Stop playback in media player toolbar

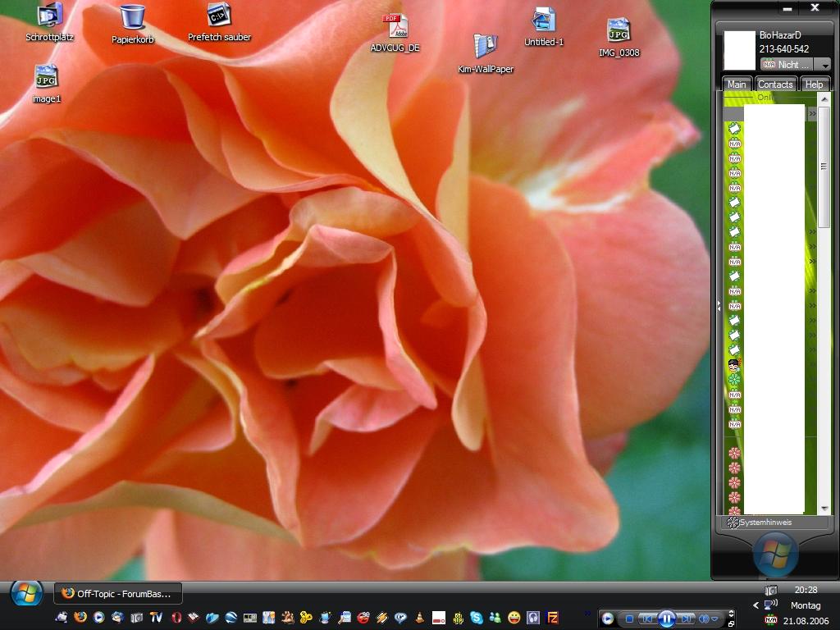pos(629,619)
